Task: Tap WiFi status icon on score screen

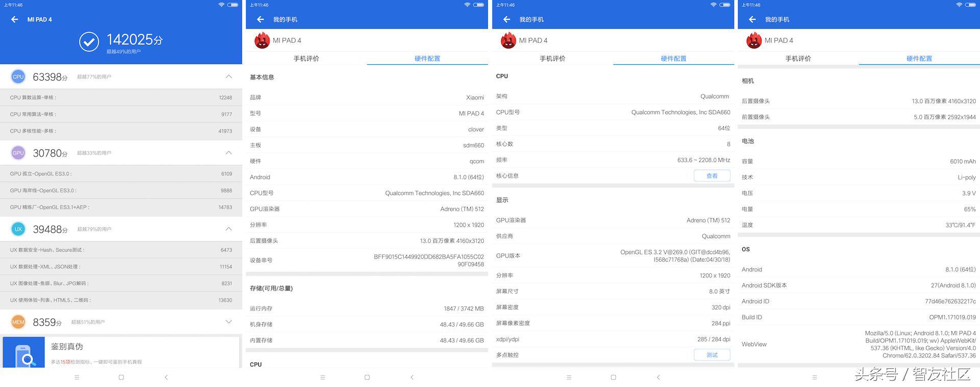Action: click(x=221, y=5)
